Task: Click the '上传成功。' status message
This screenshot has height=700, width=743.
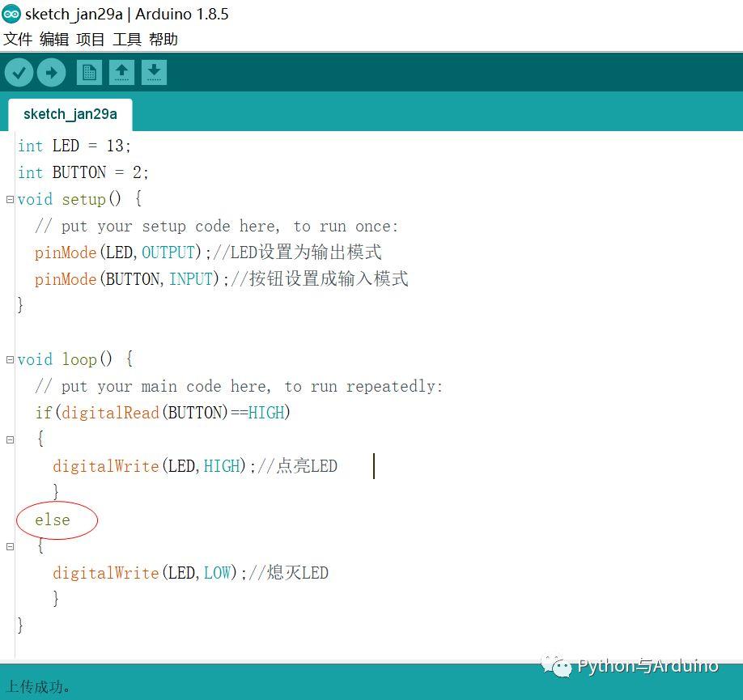Action: pyautogui.click(x=38, y=687)
